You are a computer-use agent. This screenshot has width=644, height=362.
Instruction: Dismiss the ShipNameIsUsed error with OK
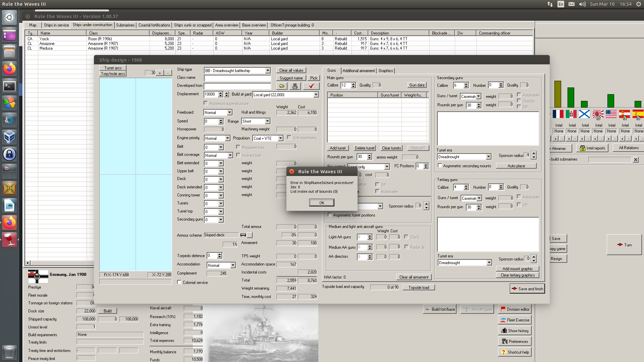point(321,202)
